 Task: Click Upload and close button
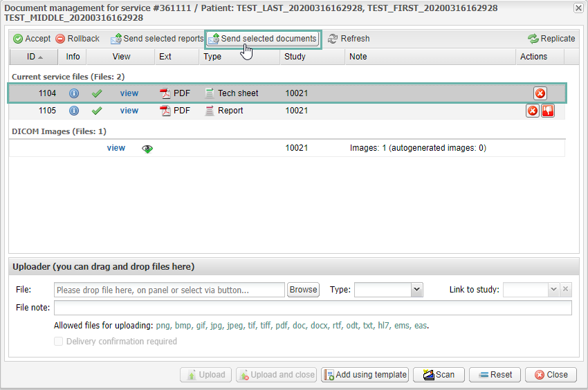277,375
